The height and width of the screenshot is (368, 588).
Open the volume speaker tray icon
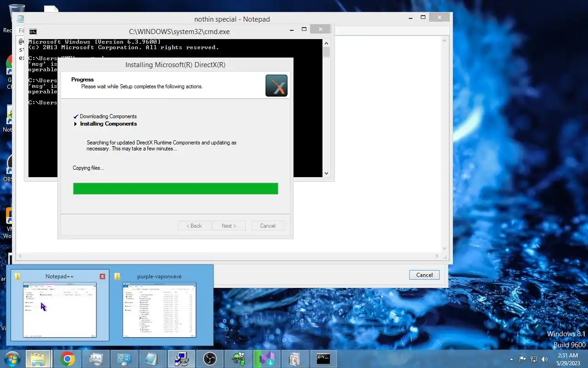pyautogui.click(x=545, y=359)
